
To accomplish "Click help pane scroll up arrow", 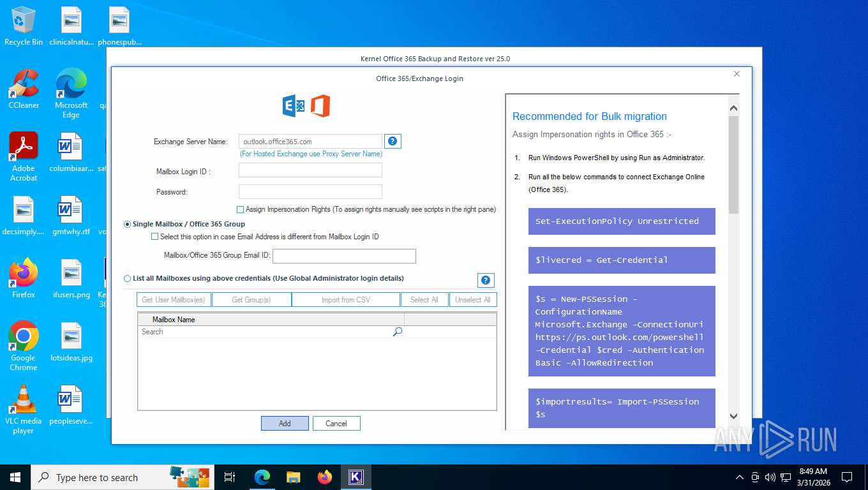I will [733, 108].
